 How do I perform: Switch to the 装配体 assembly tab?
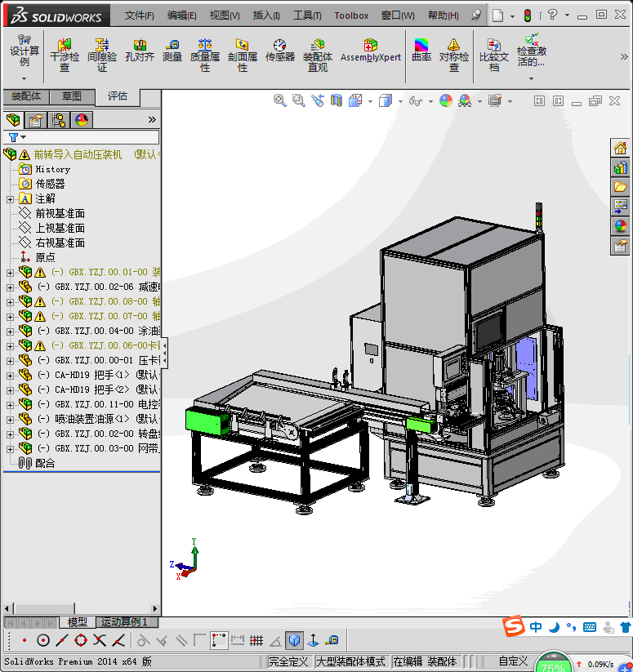[26, 96]
